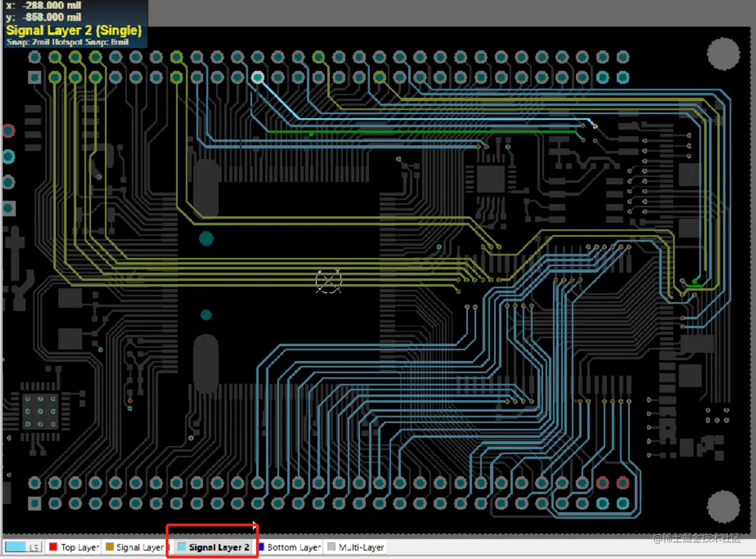Select the top-right gray mounting hole
Image resolution: width=756 pixels, height=559 pixels.
[x=723, y=53]
